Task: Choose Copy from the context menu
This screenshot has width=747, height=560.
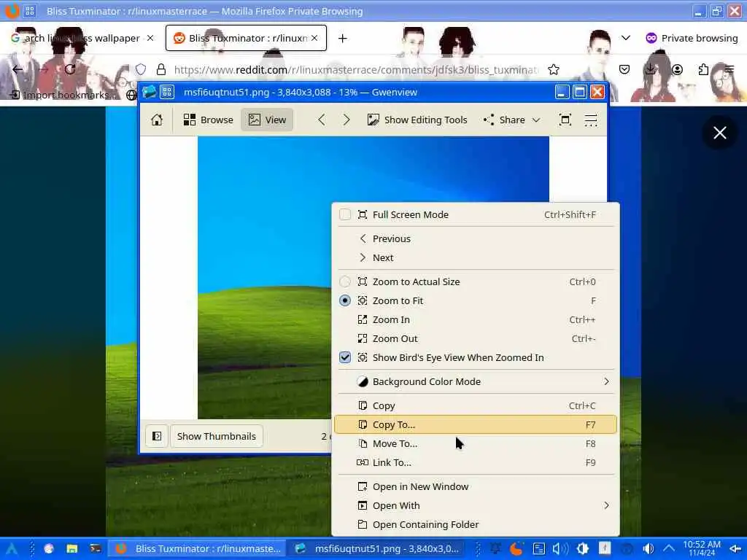Action: pyautogui.click(x=476, y=405)
